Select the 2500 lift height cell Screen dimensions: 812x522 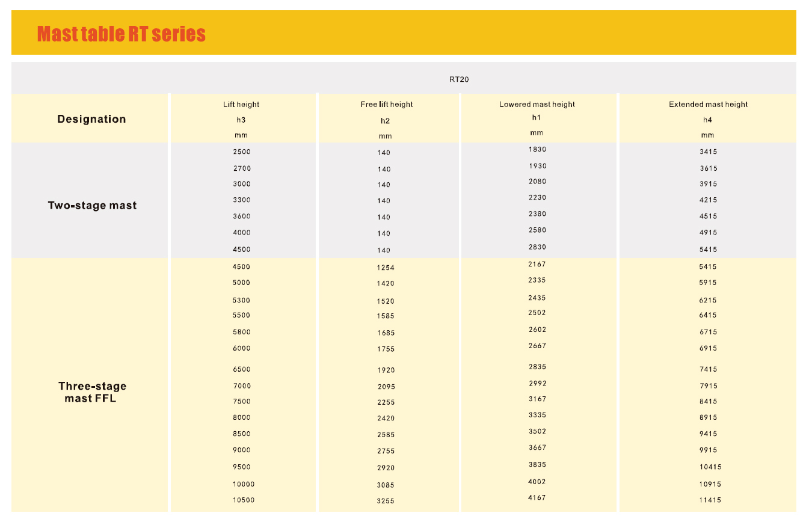(242, 152)
